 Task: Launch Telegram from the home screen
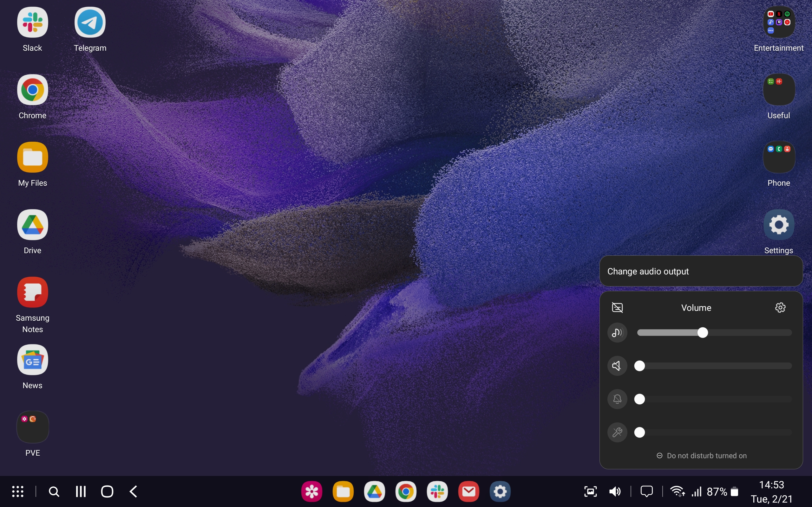pos(90,22)
